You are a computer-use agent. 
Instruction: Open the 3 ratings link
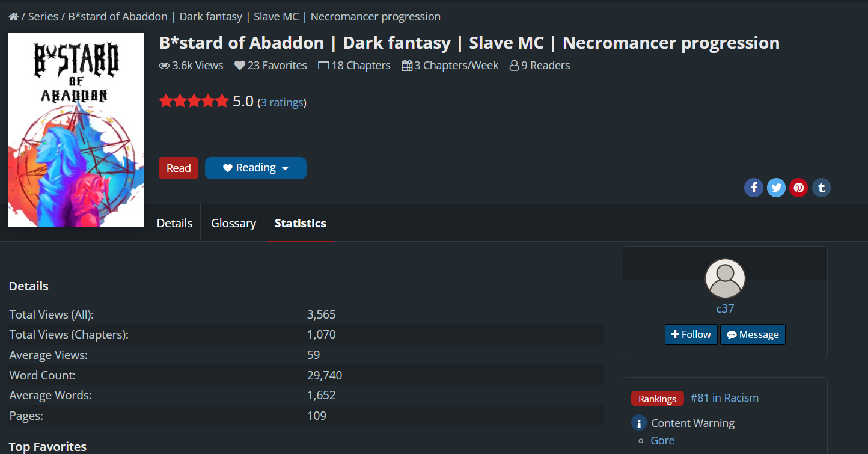coord(282,103)
